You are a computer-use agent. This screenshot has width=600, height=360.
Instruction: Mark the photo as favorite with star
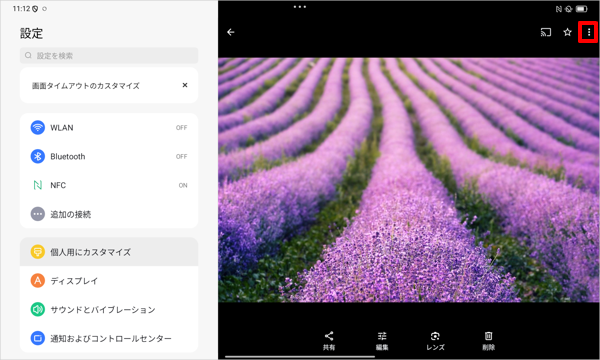(x=567, y=32)
